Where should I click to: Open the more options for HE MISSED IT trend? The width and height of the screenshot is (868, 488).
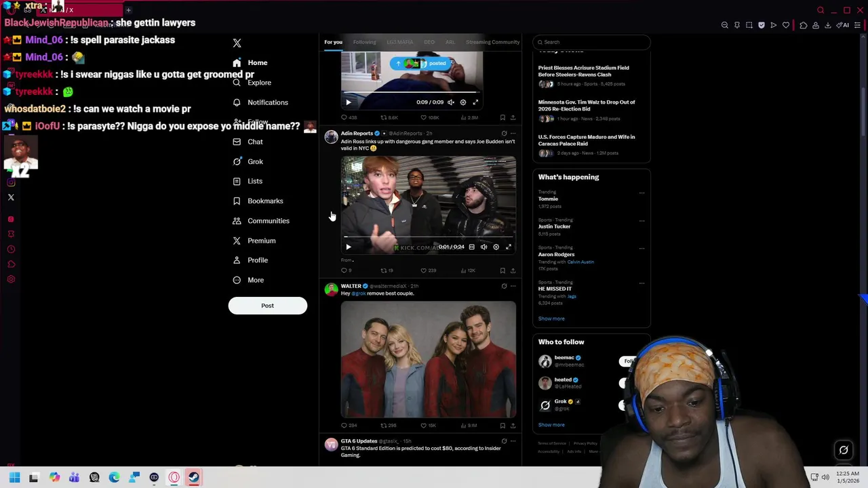coord(642,283)
